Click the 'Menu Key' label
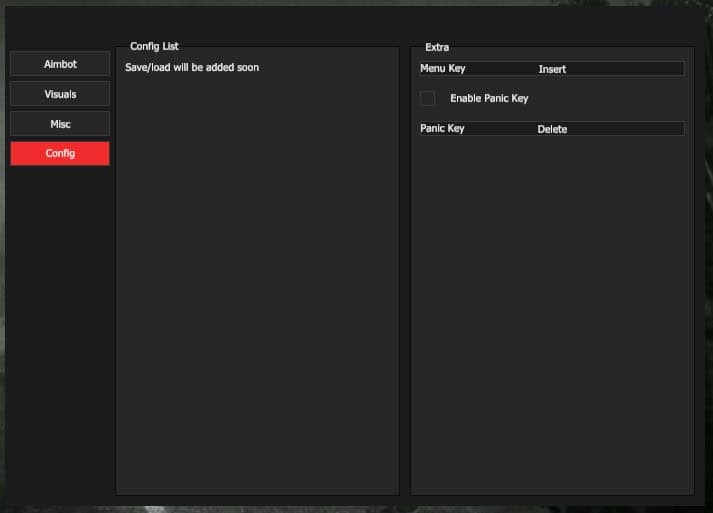Image resolution: width=713 pixels, height=513 pixels. pyautogui.click(x=443, y=69)
